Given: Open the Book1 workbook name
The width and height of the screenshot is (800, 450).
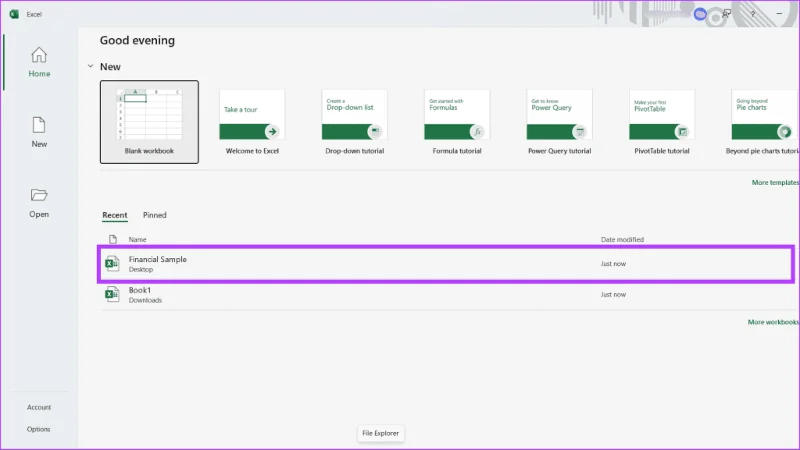Looking at the screenshot, I should (140, 290).
